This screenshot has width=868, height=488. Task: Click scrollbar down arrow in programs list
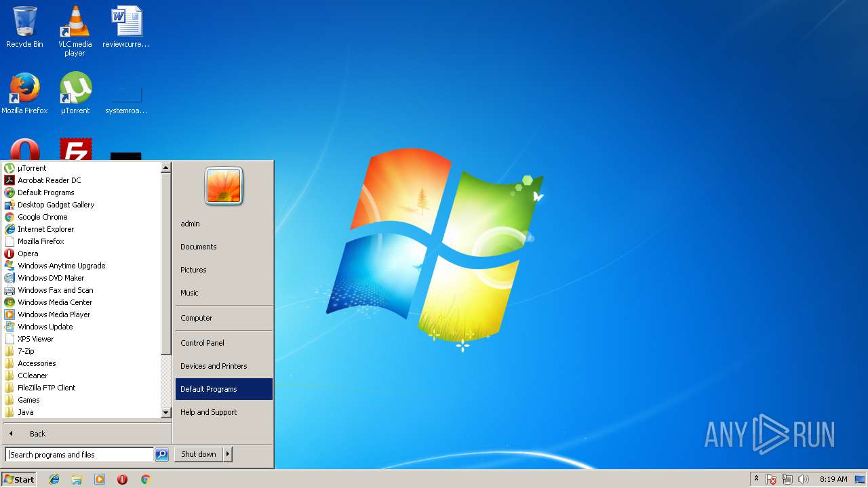(x=165, y=413)
